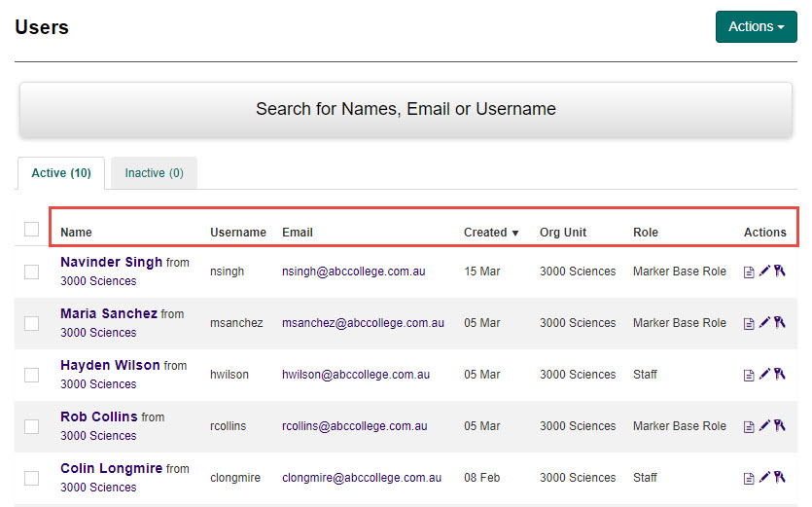Click the email msanchez@abccollege.com.au
The height and width of the screenshot is (507, 812).
coord(363,323)
